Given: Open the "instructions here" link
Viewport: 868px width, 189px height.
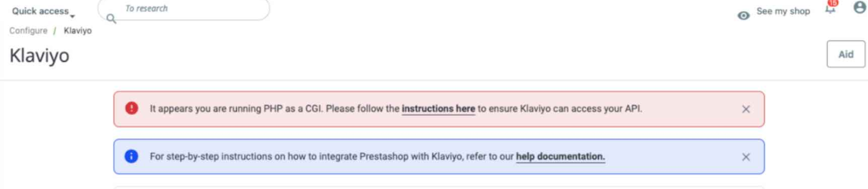Looking at the screenshot, I should [438, 109].
